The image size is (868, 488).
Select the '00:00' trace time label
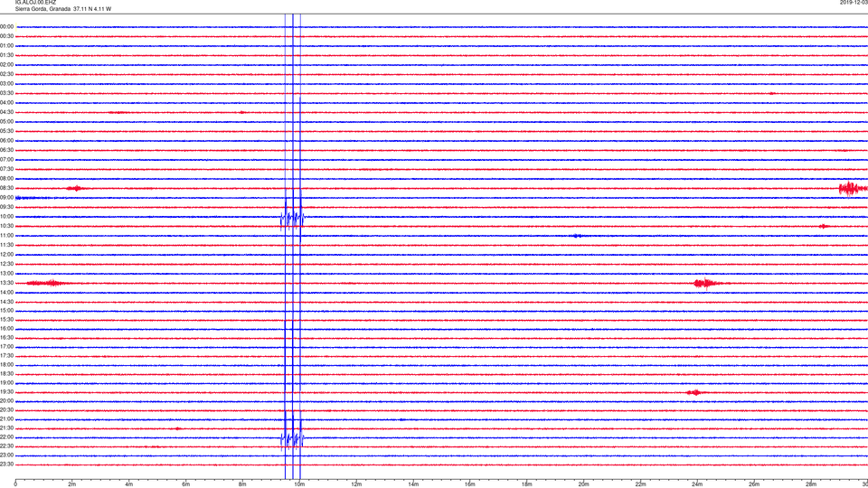point(6,26)
